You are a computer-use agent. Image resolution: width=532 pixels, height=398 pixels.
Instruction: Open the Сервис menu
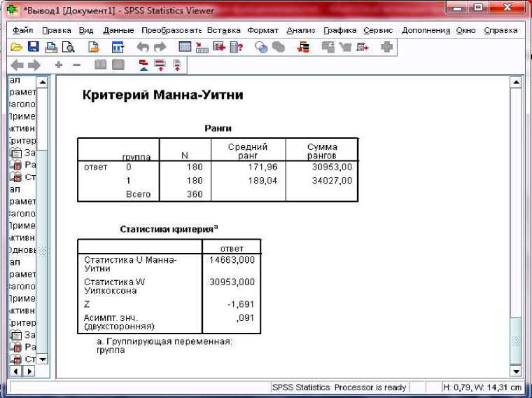point(378,30)
